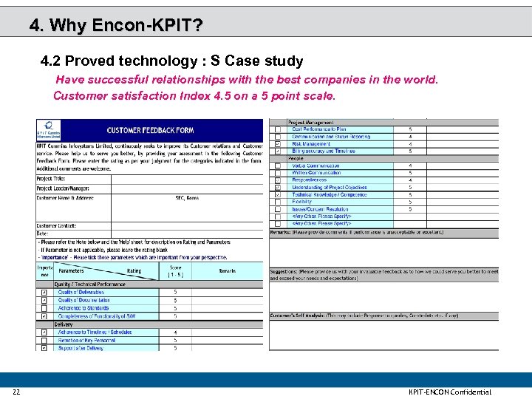
Task: Click the 'Adherence to Standards' parameter label
Action: point(83,308)
